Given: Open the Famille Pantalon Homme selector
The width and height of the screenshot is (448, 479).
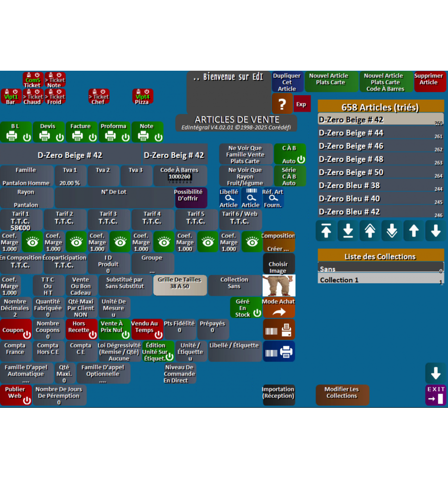Looking at the screenshot, I should (26, 176).
